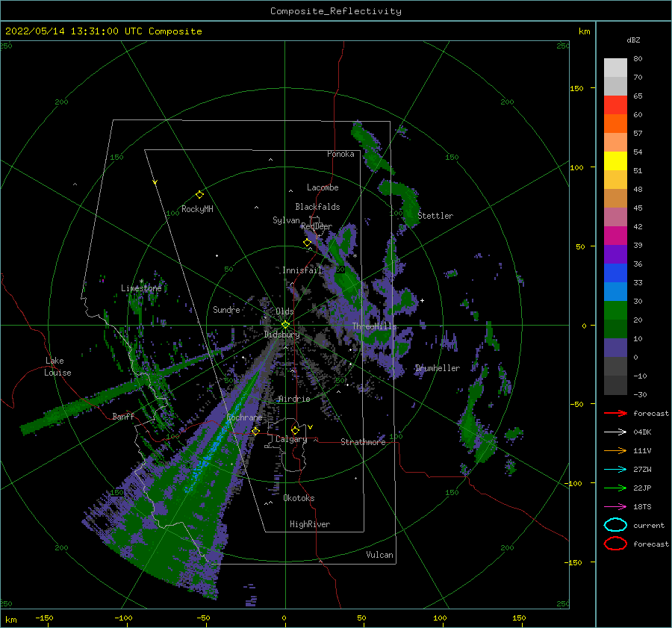Click the yellow diamond marker beside RockyMH
Viewport: 672px width, 628px height.
point(199,195)
